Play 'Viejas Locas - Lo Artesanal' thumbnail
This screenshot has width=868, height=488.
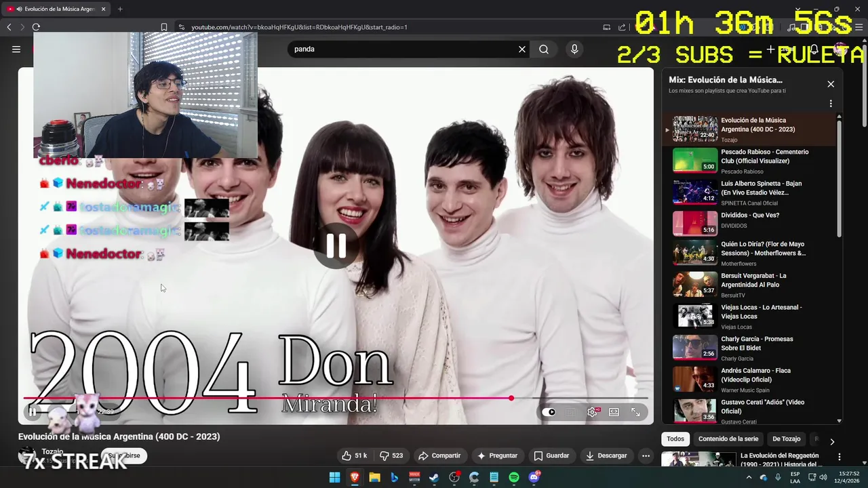695,315
